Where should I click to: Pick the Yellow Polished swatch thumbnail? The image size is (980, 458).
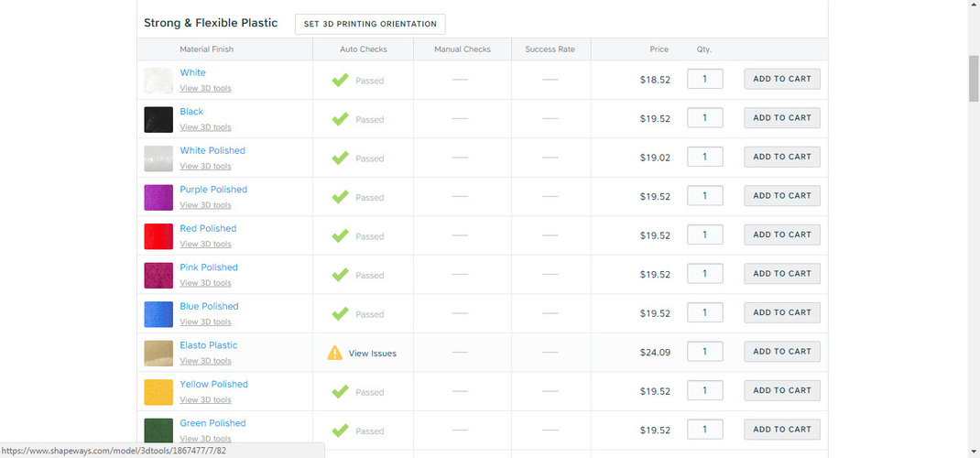tap(158, 392)
